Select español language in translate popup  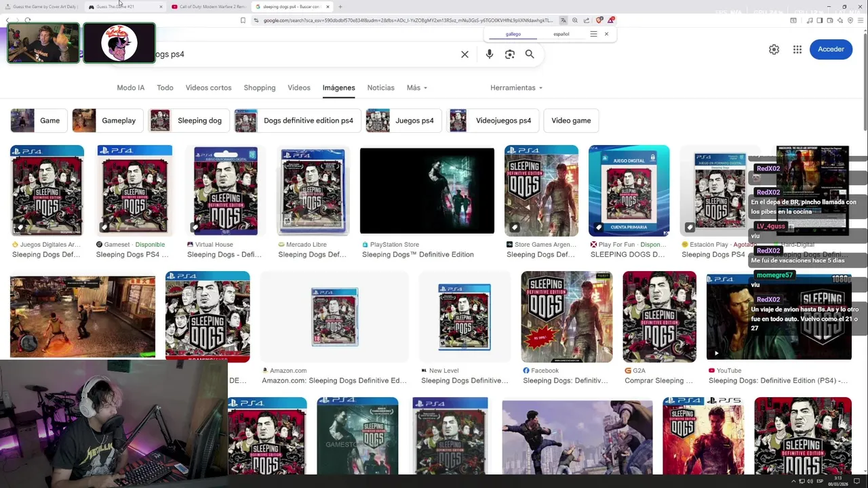(561, 34)
